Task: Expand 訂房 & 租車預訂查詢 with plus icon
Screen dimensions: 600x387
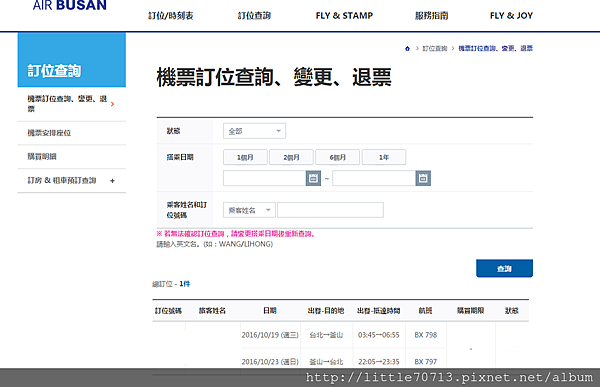Action: pos(112,181)
